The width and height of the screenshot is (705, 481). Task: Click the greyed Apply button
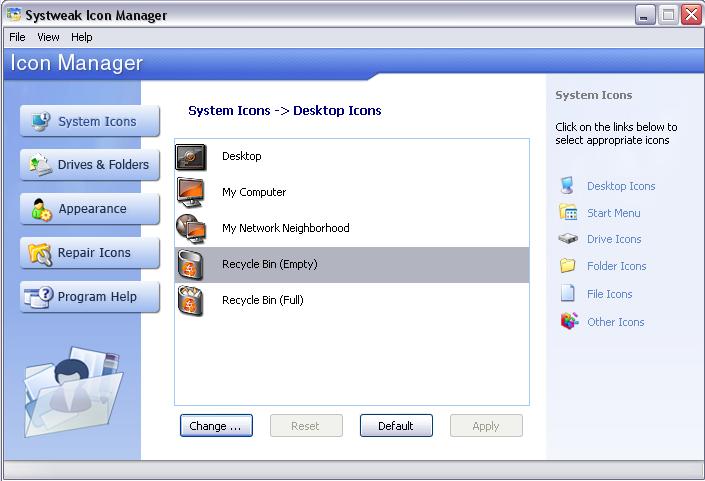click(486, 426)
